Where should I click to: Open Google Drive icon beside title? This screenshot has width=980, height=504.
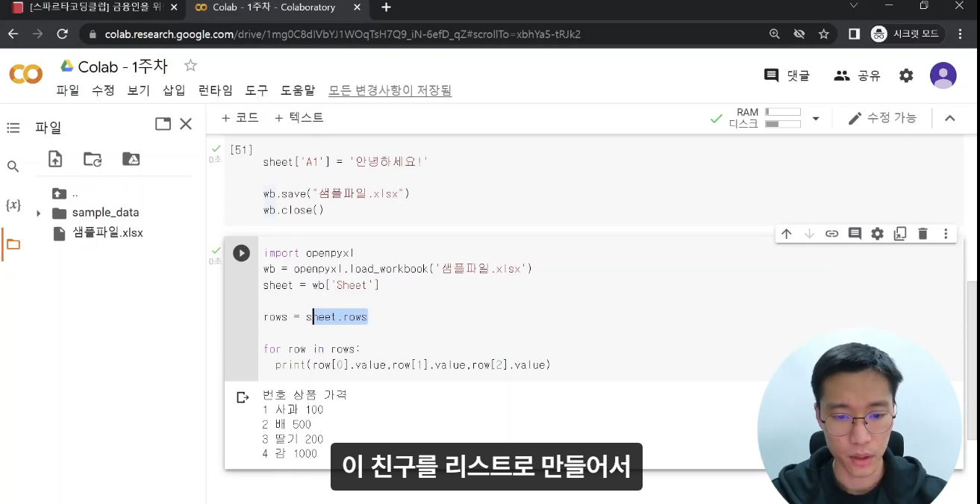click(x=67, y=66)
